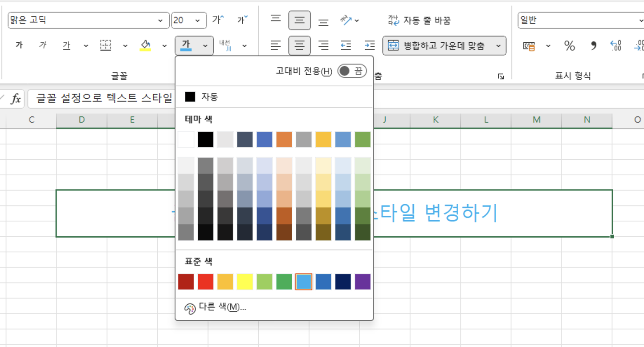The height and width of the screenshot is (347, 644).
Task: Toggle the 고대비 전용 switch
Action: (x=352, y=71)
